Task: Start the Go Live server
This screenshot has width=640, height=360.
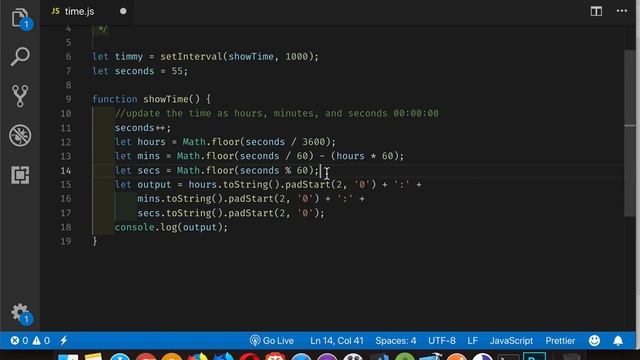Action: [271, 340]
